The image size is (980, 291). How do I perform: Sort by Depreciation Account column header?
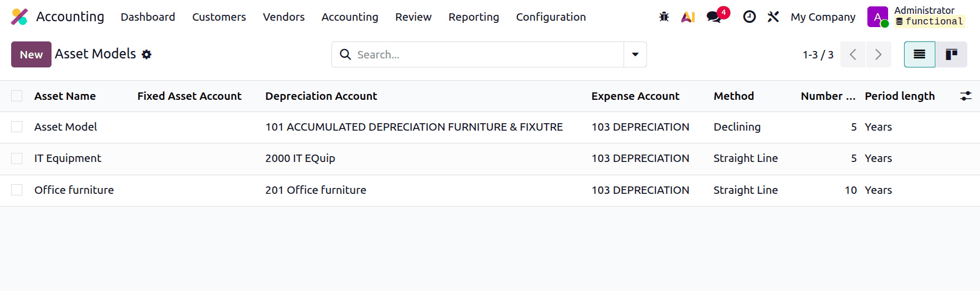pos(321,96)
